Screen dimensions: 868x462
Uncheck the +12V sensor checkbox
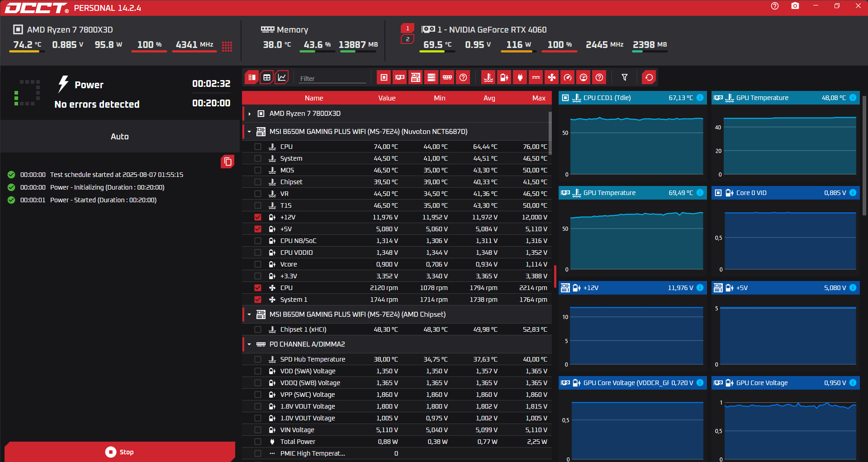point(258,217)
